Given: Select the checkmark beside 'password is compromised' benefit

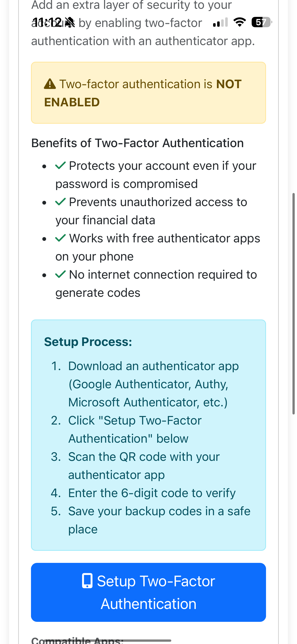Looking at the screenshot, I should [61, 165].
